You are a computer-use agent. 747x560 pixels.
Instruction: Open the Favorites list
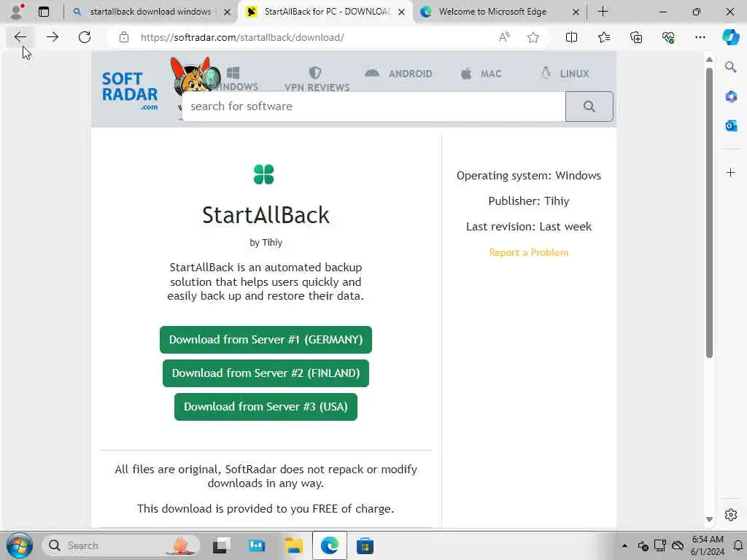pos(603,37)
